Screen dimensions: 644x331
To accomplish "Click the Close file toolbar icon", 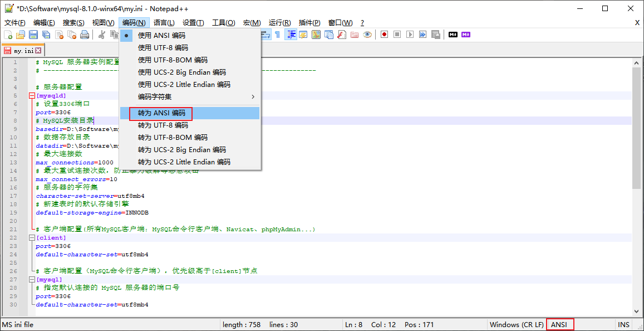I will click(x=59, y=35).
